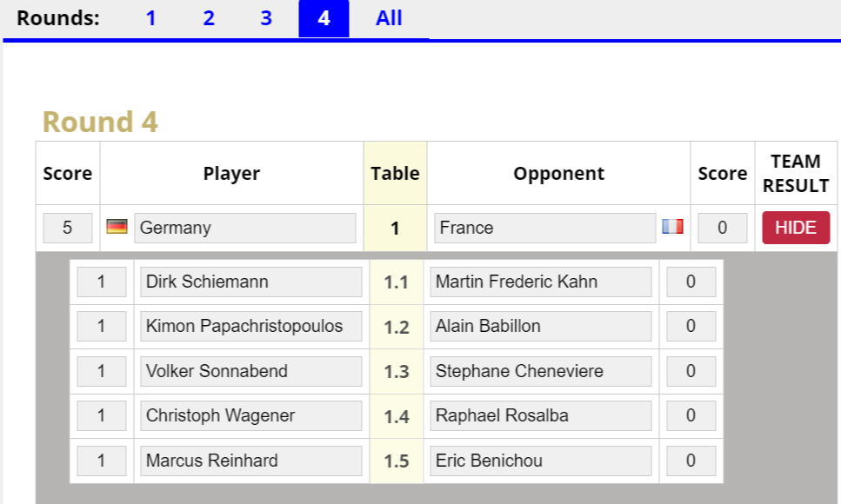Hide the team result details
The image size is (841, 504).
point(796,228)
